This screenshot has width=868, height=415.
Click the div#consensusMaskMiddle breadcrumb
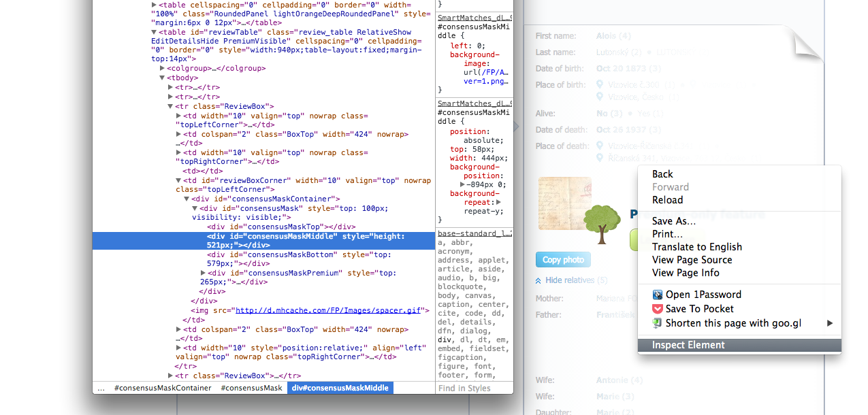coord(340,388)
